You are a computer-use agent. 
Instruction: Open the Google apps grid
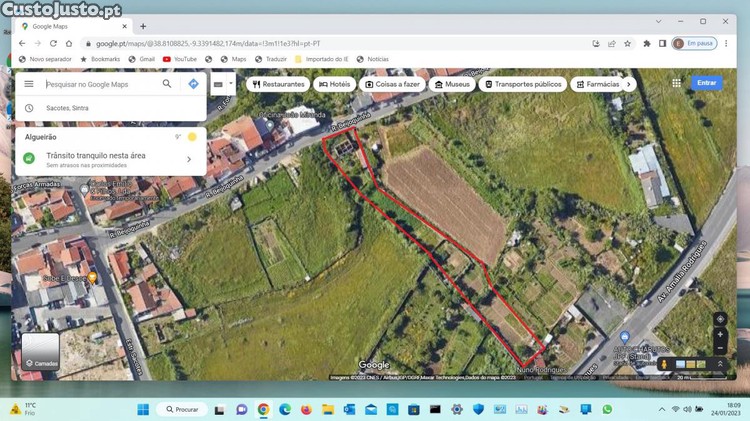point(676,83)
